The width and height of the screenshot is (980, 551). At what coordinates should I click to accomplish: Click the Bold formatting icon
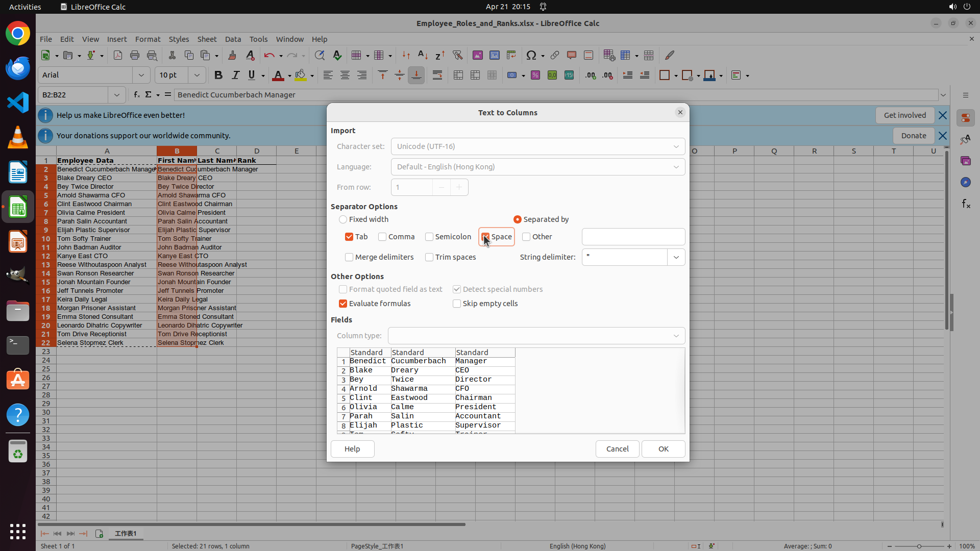[218, 76]
